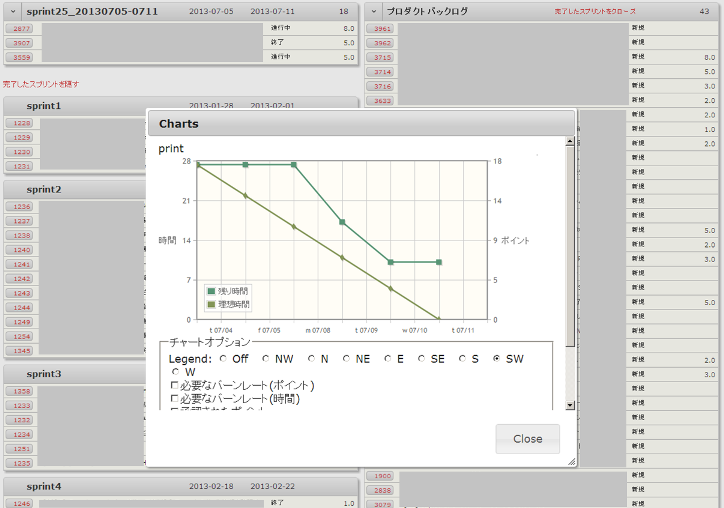Select the SE legend position radio button
Viewport: 724px width, 508px height.
(x=421, y=359)
